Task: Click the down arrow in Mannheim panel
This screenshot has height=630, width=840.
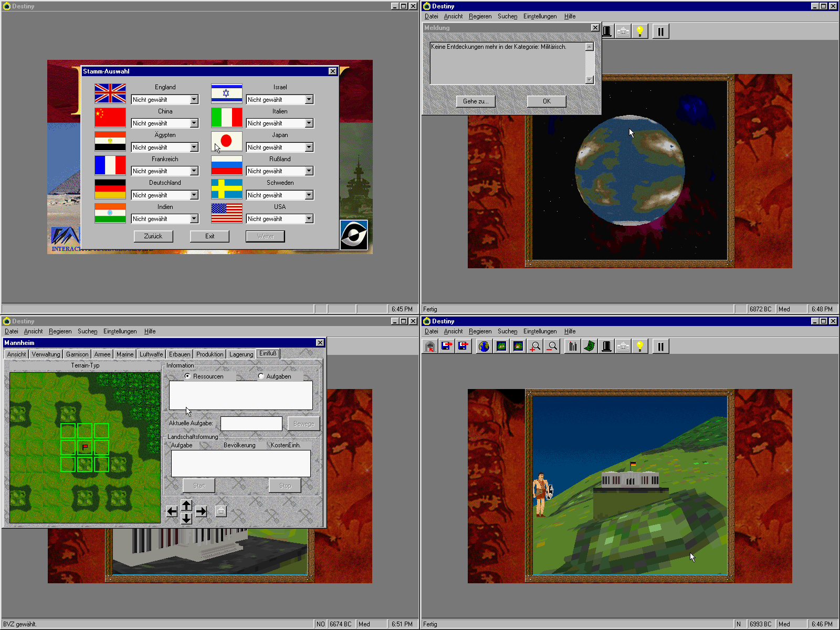Action: pos(186,518)
